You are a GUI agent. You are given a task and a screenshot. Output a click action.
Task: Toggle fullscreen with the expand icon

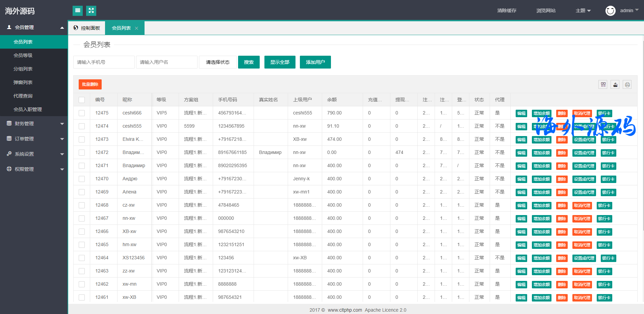pos(91,11)
